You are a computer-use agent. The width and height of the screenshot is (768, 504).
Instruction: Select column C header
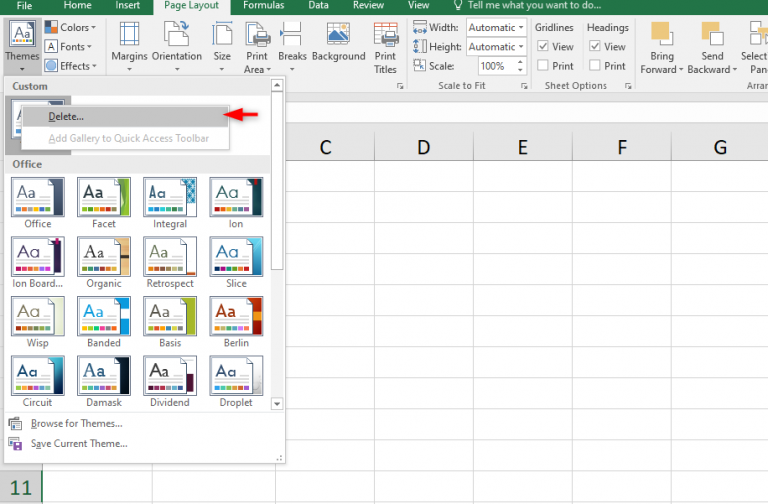coord(326,146)
